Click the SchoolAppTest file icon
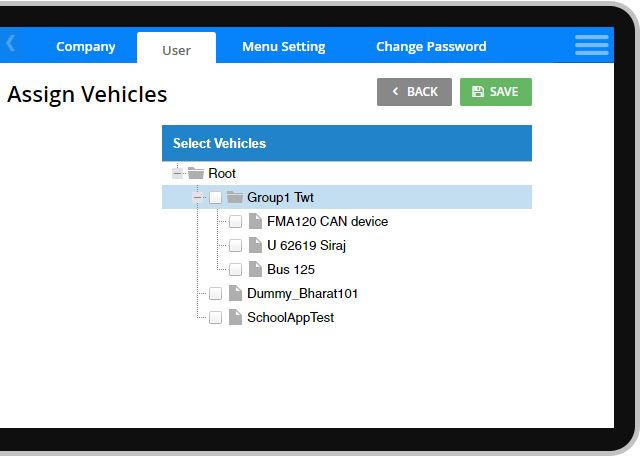The width and height of the screenshot is (640, 456). [x=235, y=317]
